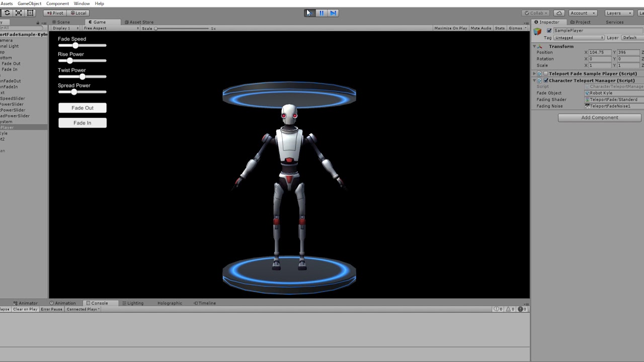Enable Teleport Fade Sample Player script checkbox
This screenshot has height=362, width=644.
(546, 73)
